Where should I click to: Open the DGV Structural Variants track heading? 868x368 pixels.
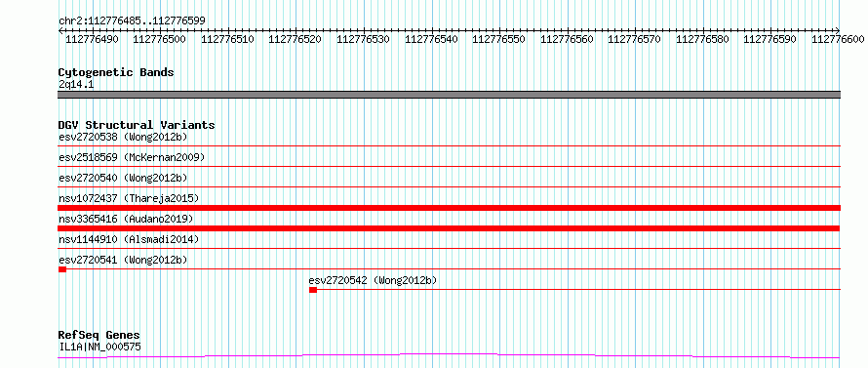coord(137,125)
